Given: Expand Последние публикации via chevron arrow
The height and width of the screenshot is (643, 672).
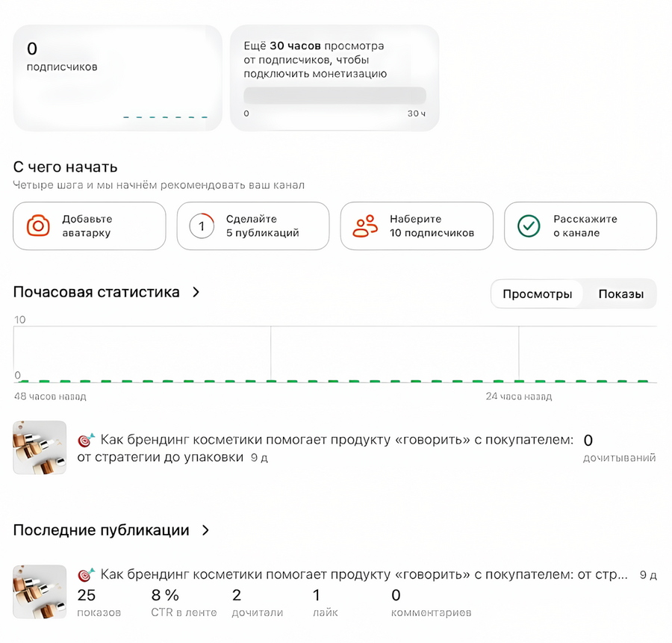Looking at the screenshot, I should pos(205,530).
